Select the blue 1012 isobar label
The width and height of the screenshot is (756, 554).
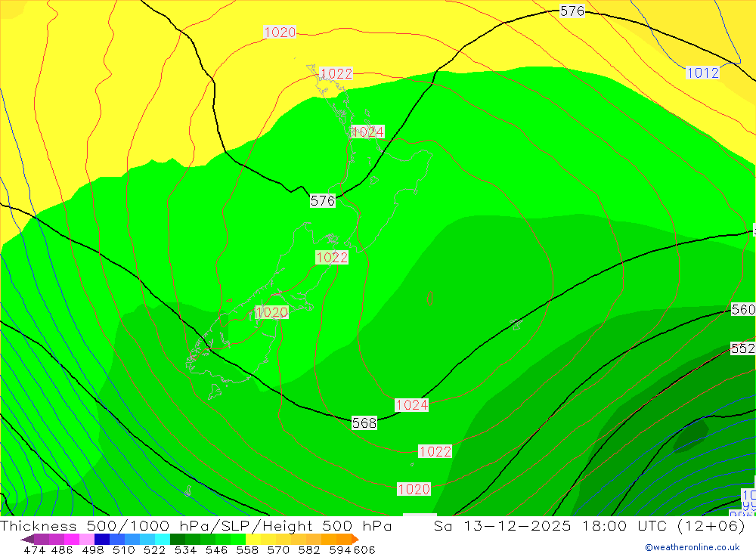point(702,73)
